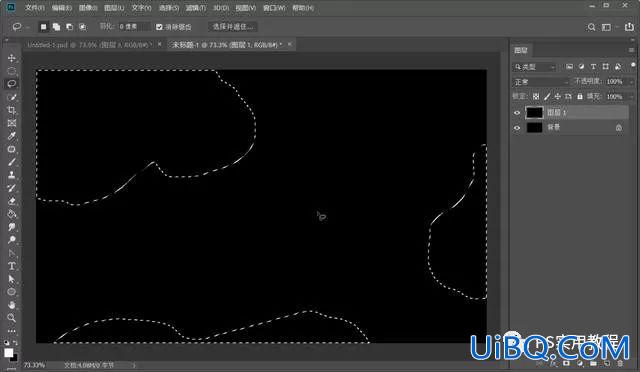
Task: Open the Edit Toolbar three-dots button
Action: [x=11, y=331]
